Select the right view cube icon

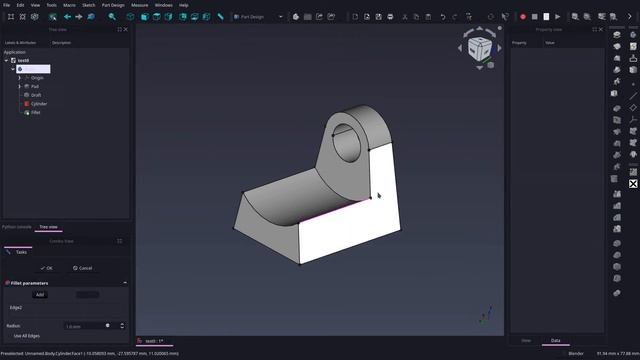(168, 17)
